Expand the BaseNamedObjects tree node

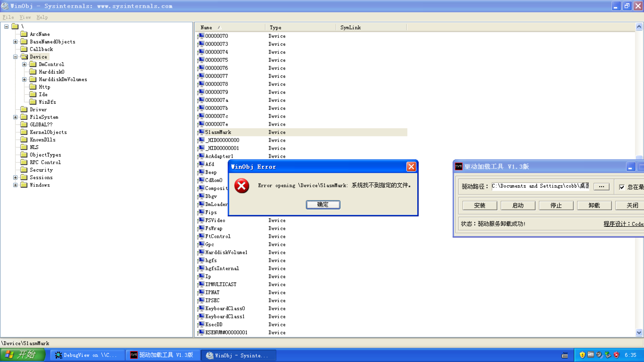coord(15,41)
